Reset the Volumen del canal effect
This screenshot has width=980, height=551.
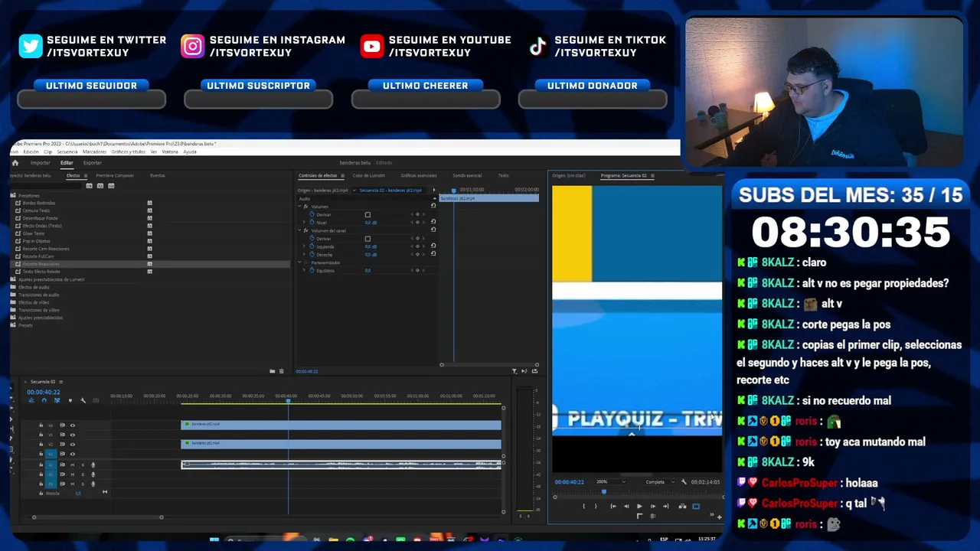[433, 230]
